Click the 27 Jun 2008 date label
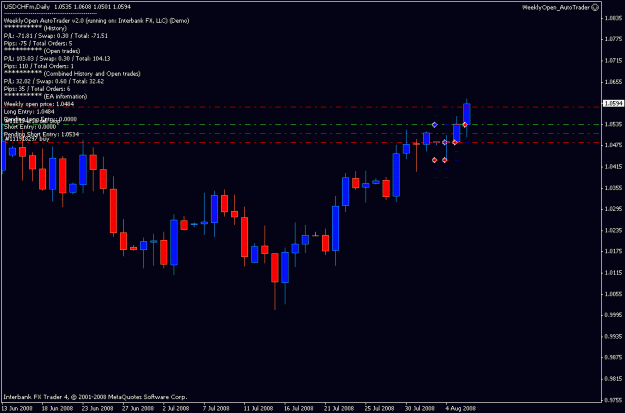Viewport: 625px width, 413px height. coord(138,409)
